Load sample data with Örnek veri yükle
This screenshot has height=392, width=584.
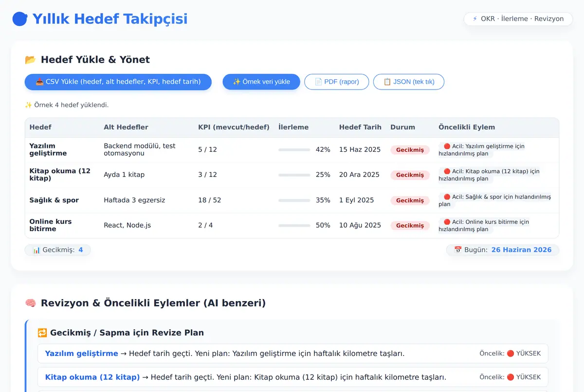(261, 82)
